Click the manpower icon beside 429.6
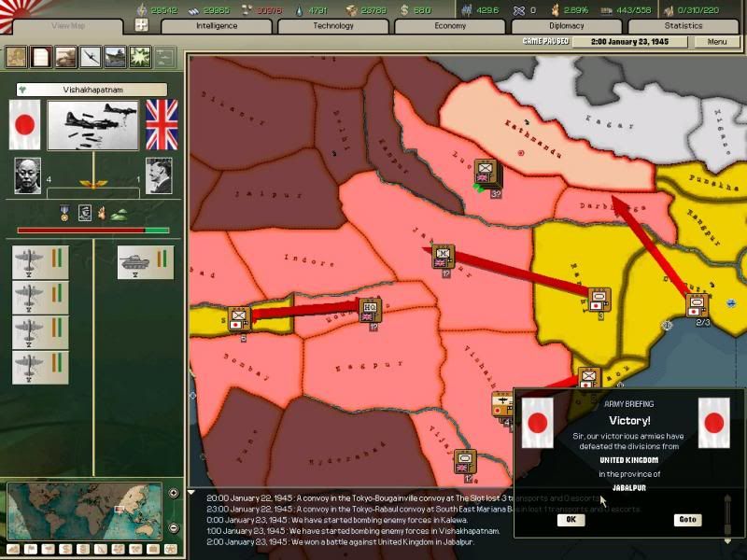The height and width of the screenshot is (560, 747). pyautogui.click(x=467, y=10)
